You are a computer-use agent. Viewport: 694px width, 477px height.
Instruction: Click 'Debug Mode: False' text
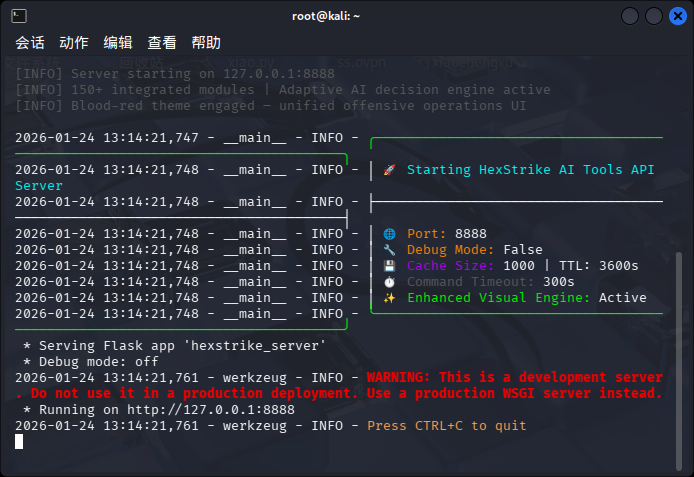[x=475, y=250]
